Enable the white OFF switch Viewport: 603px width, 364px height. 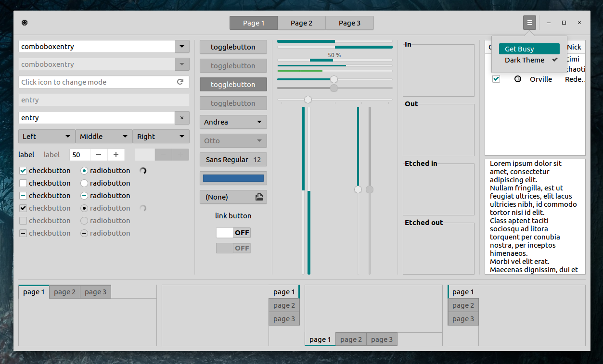point(233,232)
